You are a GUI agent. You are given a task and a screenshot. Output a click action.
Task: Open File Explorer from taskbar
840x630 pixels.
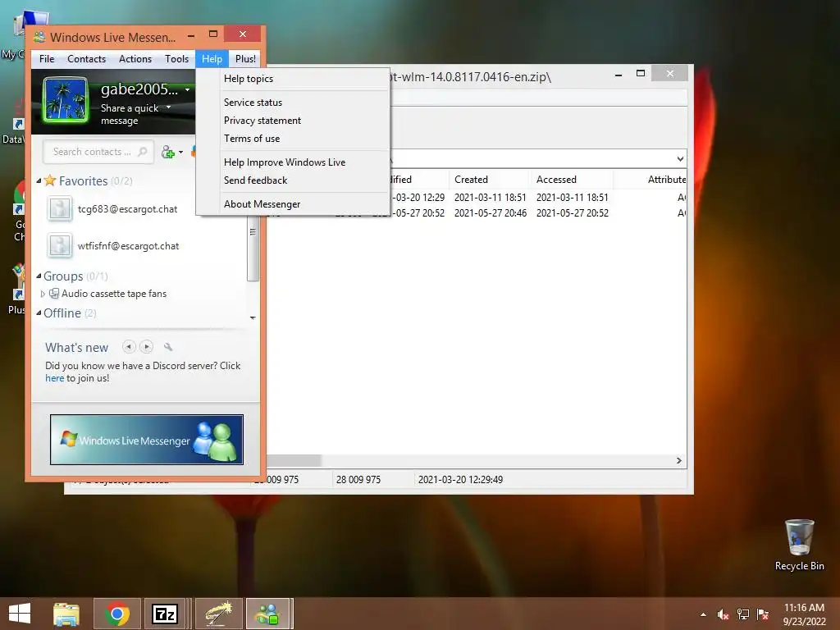[x=66, y=614]
